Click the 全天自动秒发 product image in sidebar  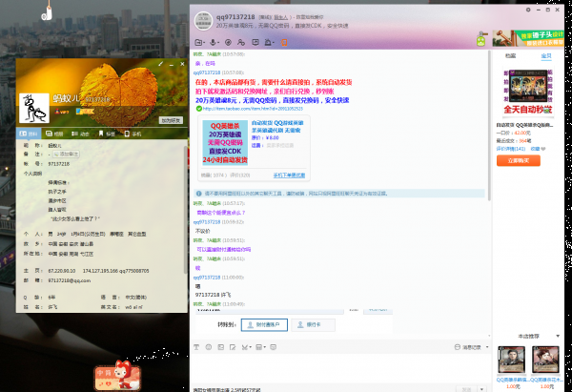[528, 92]
